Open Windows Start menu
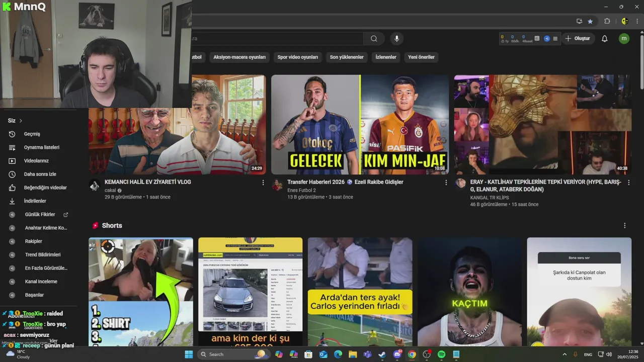644x362 pixels. (189, 354)
